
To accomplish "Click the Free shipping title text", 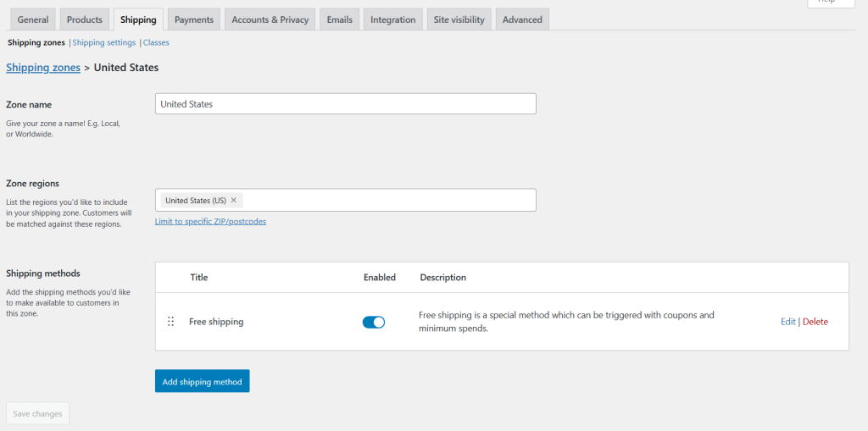I will (216, 322).
